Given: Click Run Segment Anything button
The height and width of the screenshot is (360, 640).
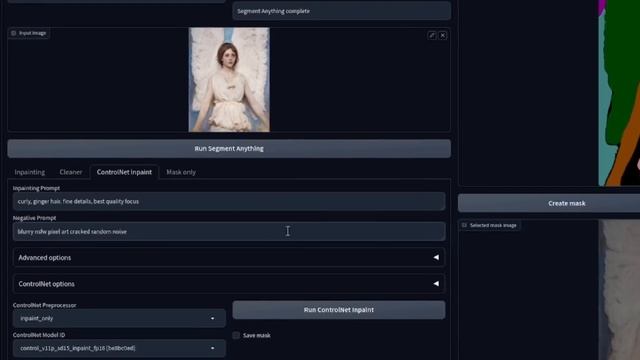Looking at the screenshot, I should (229, 149).
